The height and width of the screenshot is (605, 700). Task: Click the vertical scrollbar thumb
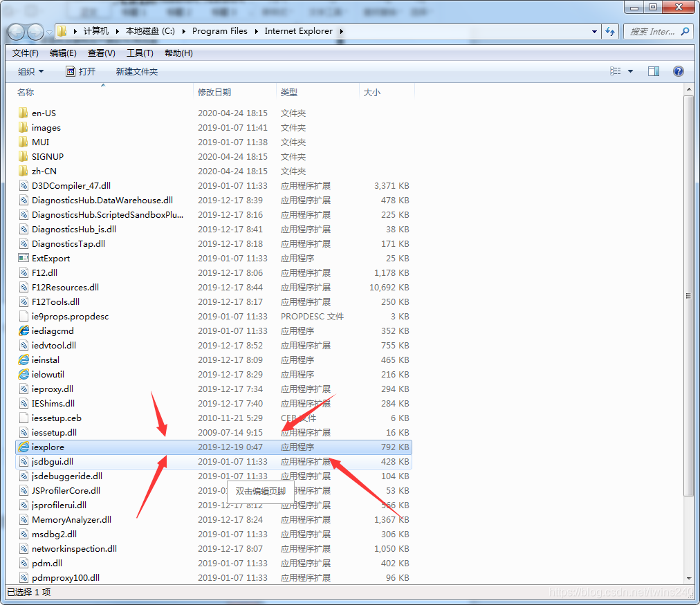coord(688,295)
